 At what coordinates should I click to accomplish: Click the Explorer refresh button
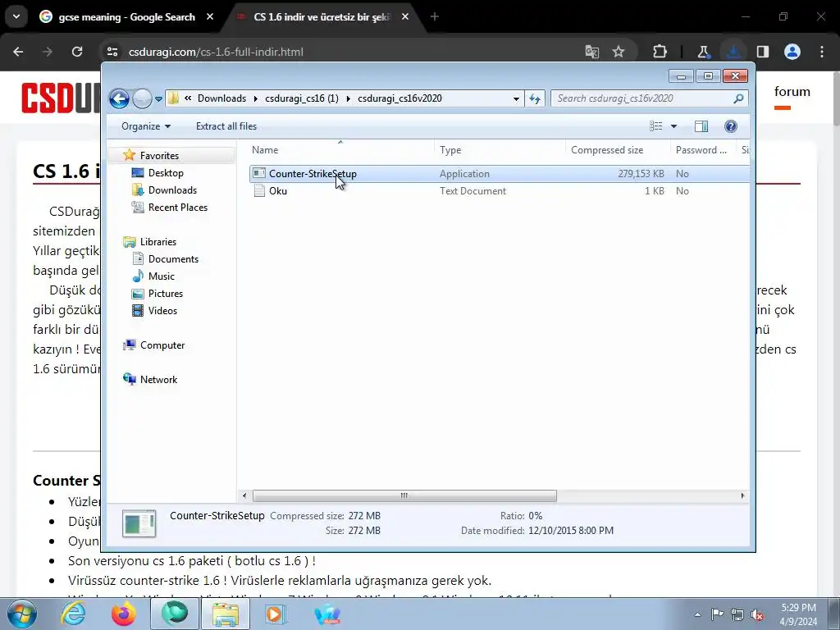click(535, 98)
